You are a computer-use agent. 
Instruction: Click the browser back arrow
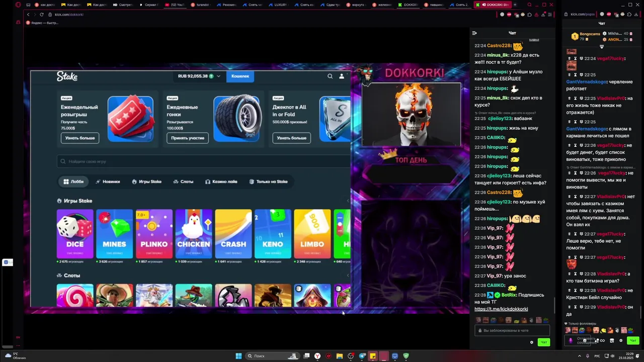point(28,15)
